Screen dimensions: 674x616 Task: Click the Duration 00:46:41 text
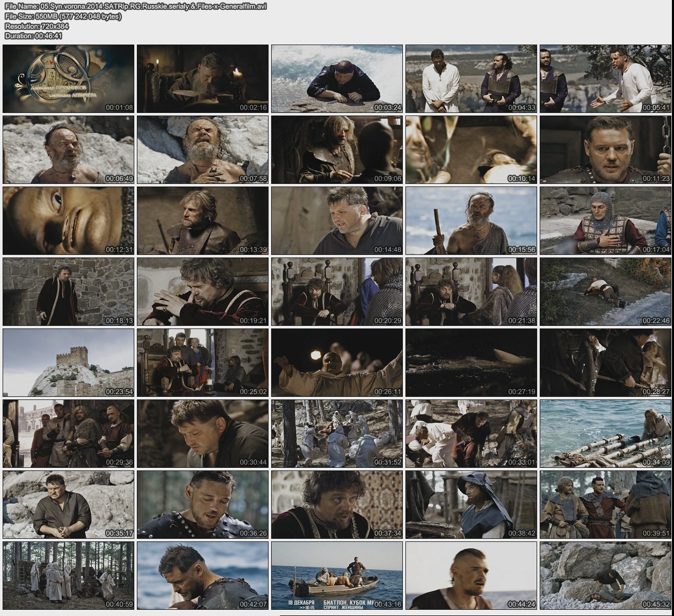(x=34, y=36)
